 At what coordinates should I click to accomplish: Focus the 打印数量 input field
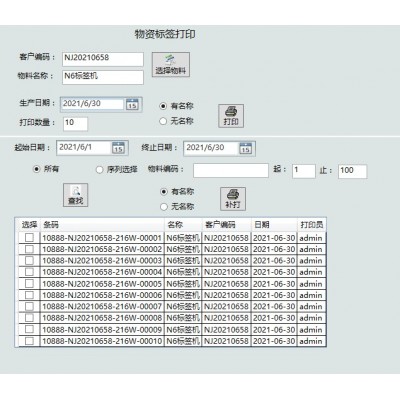(x=76, y=123)
